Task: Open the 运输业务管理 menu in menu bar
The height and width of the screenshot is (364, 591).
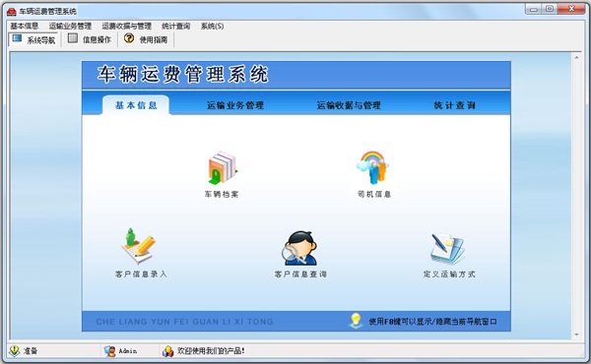Action: (70, 26)
